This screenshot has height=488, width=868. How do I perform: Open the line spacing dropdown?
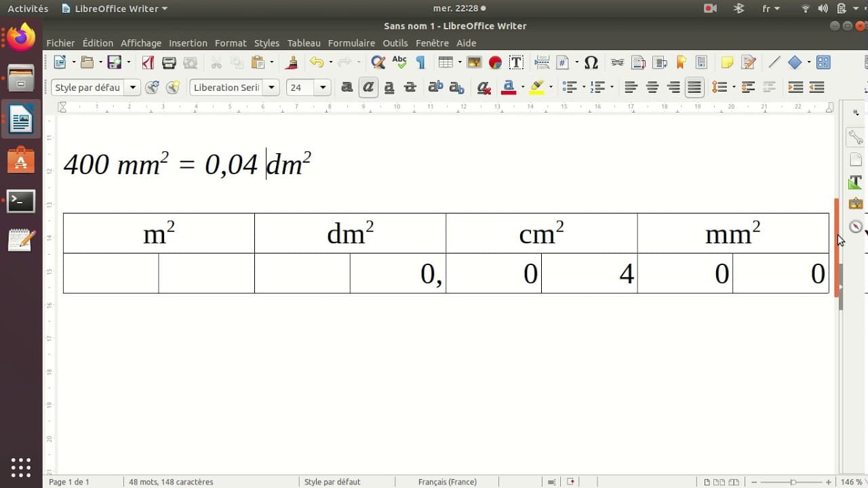click(732, 87)
